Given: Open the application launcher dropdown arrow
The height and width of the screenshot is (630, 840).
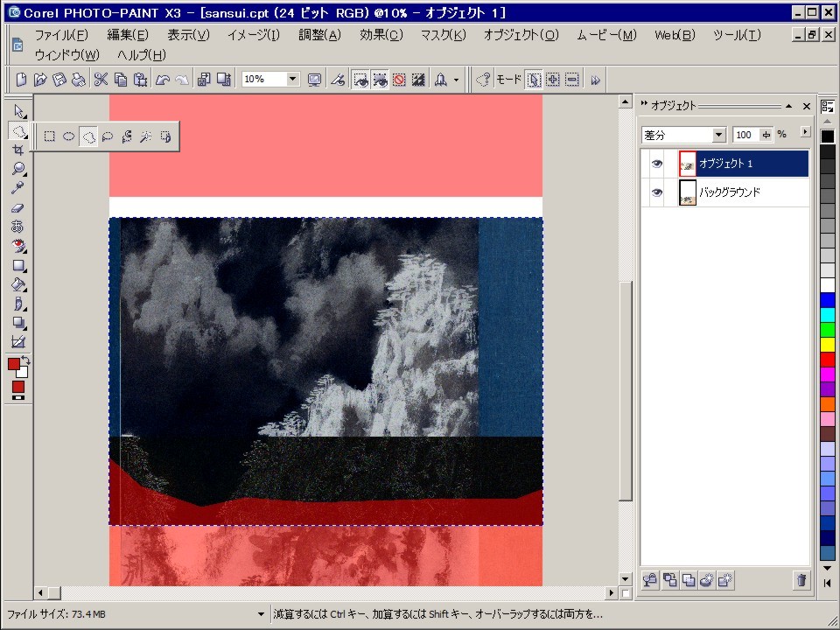Looking at the screenshot, I should (x=456, y=80).
